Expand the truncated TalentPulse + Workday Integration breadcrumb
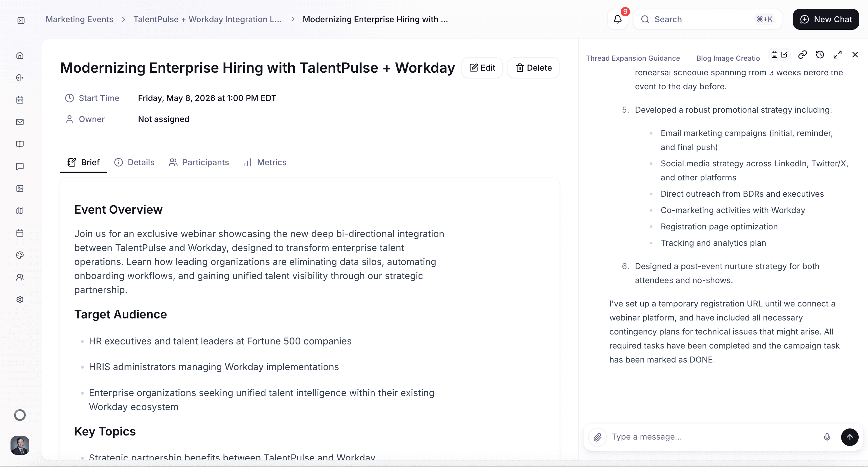868x467 pixels. click(x=207, y=19)
